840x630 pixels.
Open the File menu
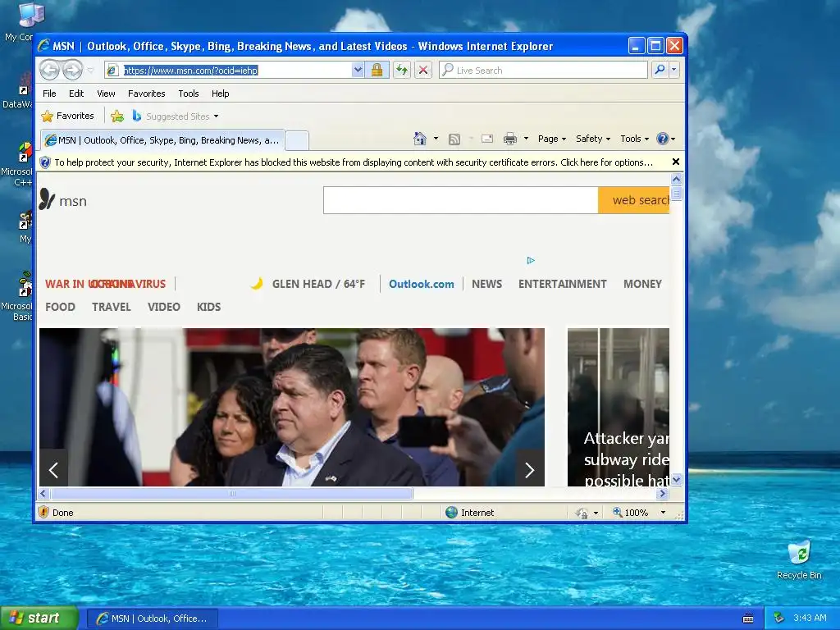[49, 94]
